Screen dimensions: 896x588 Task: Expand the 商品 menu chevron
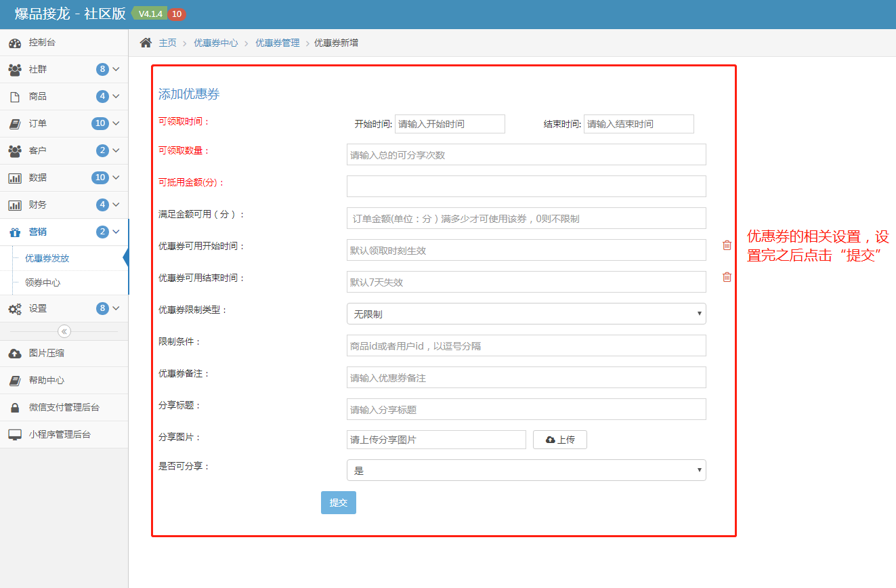(x=116, y=96)
